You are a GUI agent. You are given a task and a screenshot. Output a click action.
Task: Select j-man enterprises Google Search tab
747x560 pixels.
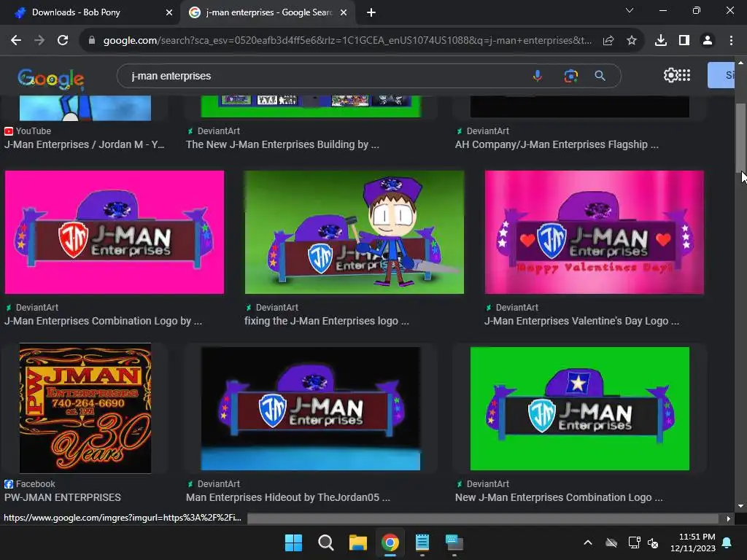[268, 12]
